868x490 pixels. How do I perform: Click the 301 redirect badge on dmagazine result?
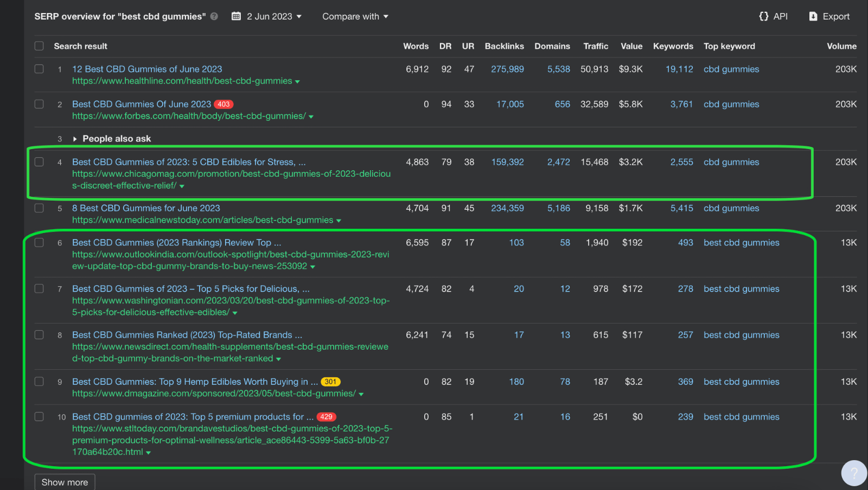coord(330,382)
